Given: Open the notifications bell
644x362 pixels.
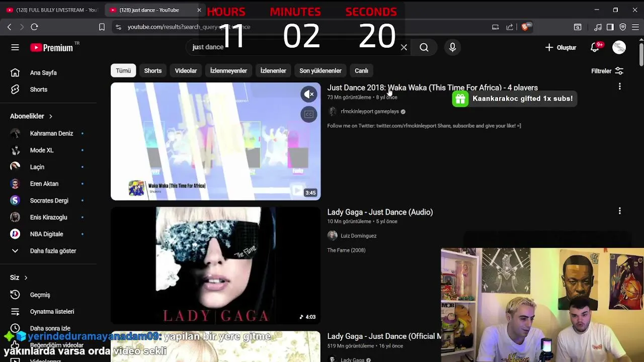Looking at the screenshot, I should tap(595, 47).
